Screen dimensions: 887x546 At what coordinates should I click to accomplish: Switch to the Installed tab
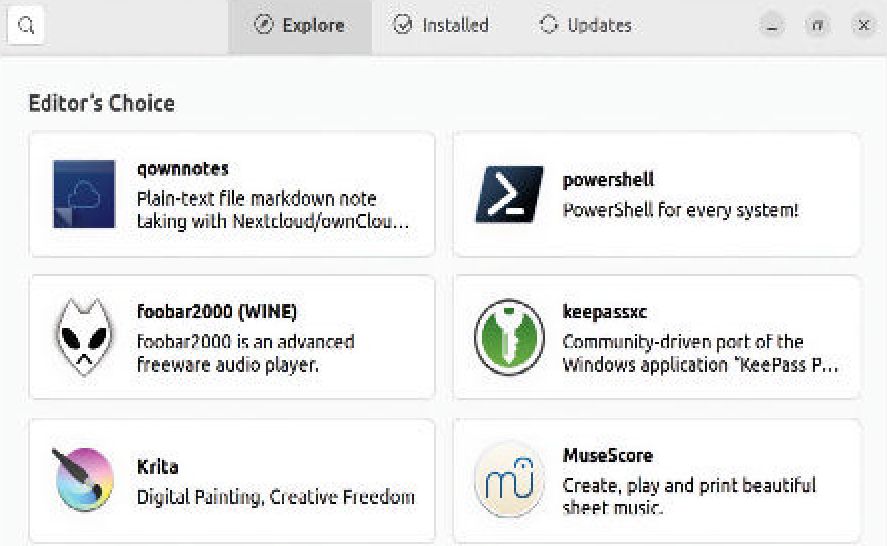(x=441, y=26)
